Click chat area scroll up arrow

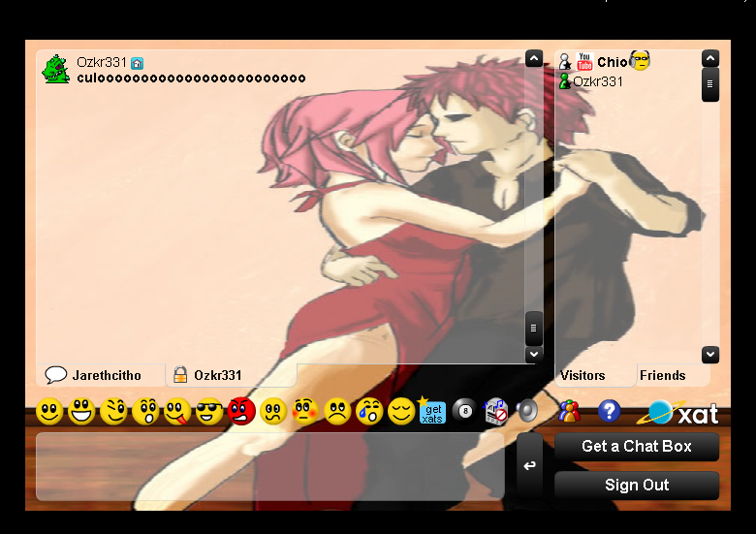pos(534,58)
